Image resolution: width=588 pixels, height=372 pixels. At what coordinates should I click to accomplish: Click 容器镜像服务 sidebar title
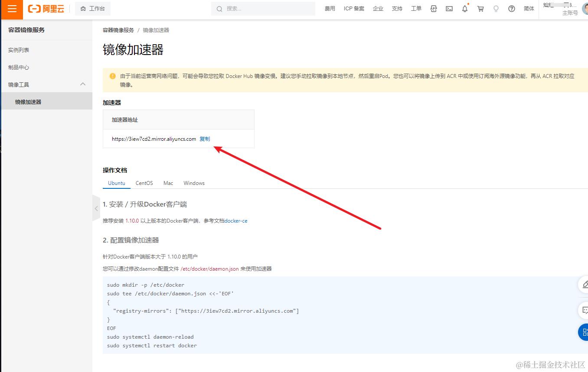point(26,30)
